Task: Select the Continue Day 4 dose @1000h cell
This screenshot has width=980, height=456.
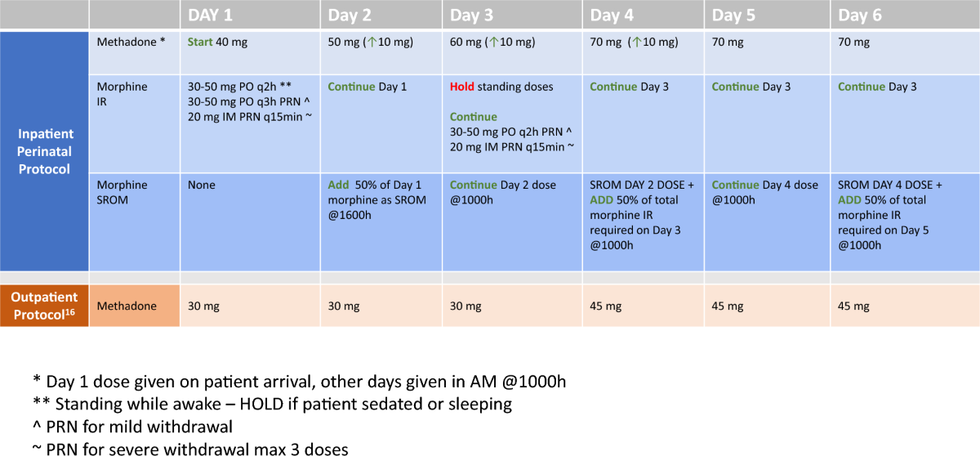Action: pyautogui.click(x=764, y=192)
